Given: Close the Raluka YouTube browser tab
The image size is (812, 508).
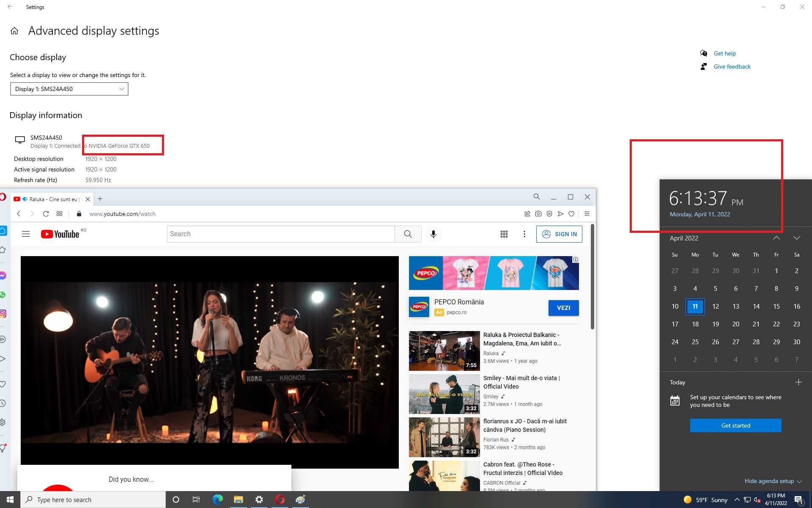Looking at the screenshot, I should [x=88, y=199].
